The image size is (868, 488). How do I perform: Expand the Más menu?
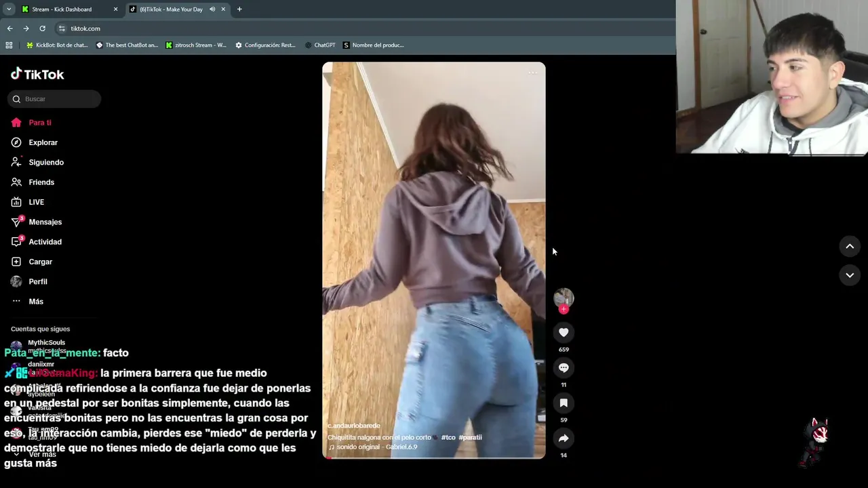click(27, 302)
